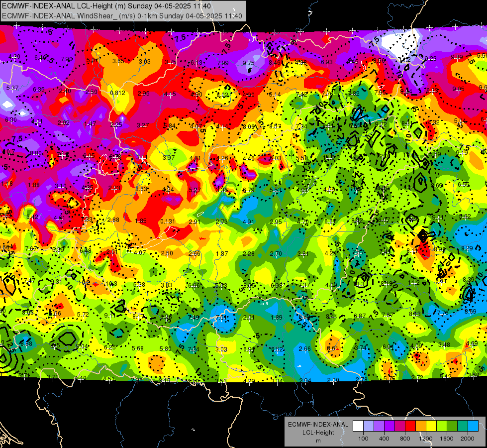Click the 0.131 shear value
The width and height of the screenshot is (487, 448).
[168, 222]
